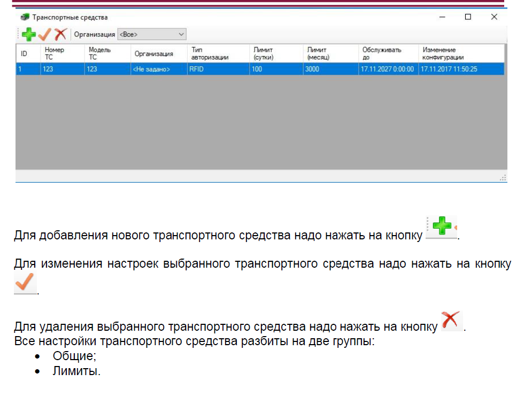Select the RFID authorization type cell
Image resolution: width=532 pixels, height=397 pixels.
218,69
